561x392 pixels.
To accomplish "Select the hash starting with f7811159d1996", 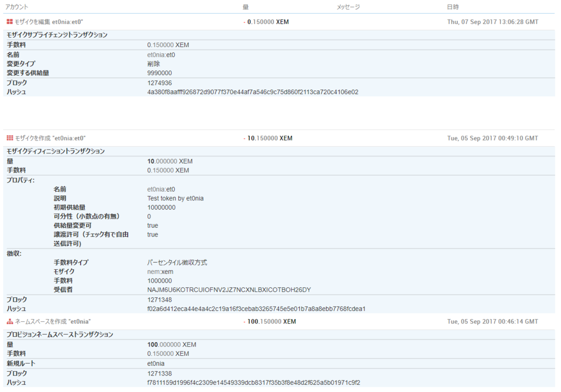I will (x=254, y=383).
